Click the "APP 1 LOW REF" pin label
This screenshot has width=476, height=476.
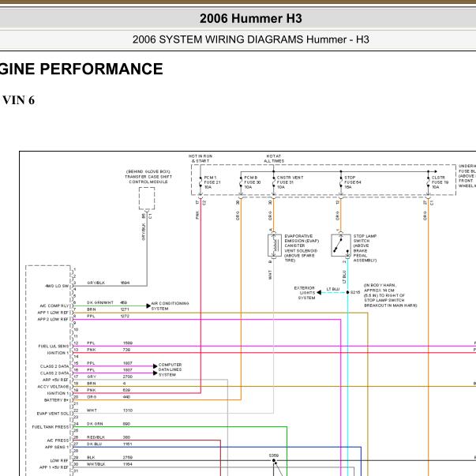(53, 313)
